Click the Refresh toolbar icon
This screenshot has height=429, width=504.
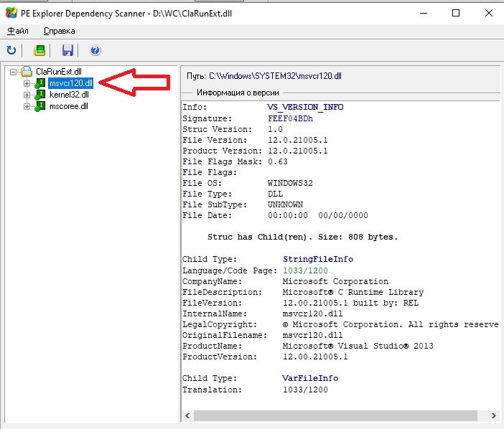point(11,50)
